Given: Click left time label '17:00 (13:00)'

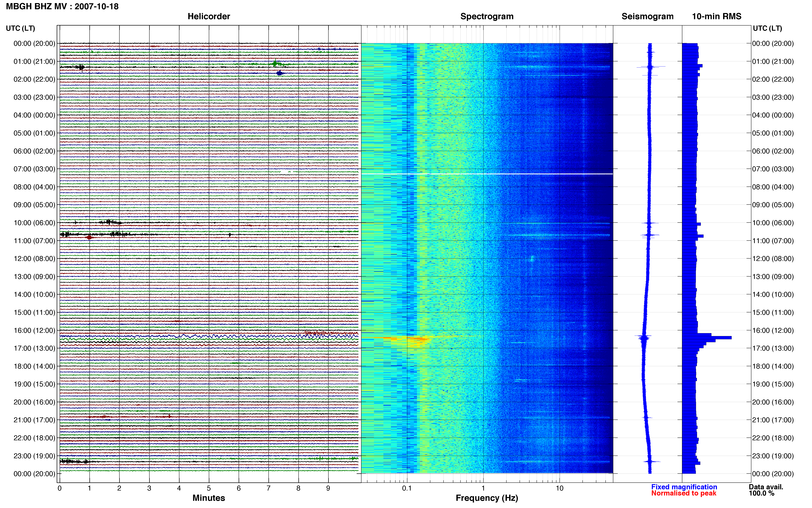Looking at the screenshot, I should coord(34,348).
